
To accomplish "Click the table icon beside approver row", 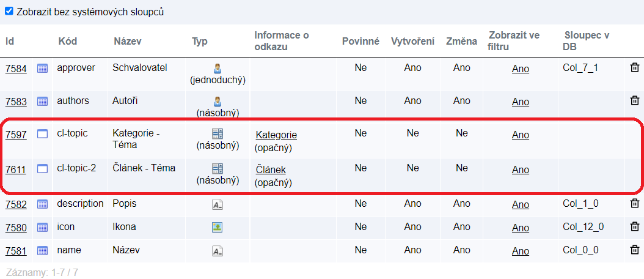I will 43,69.
